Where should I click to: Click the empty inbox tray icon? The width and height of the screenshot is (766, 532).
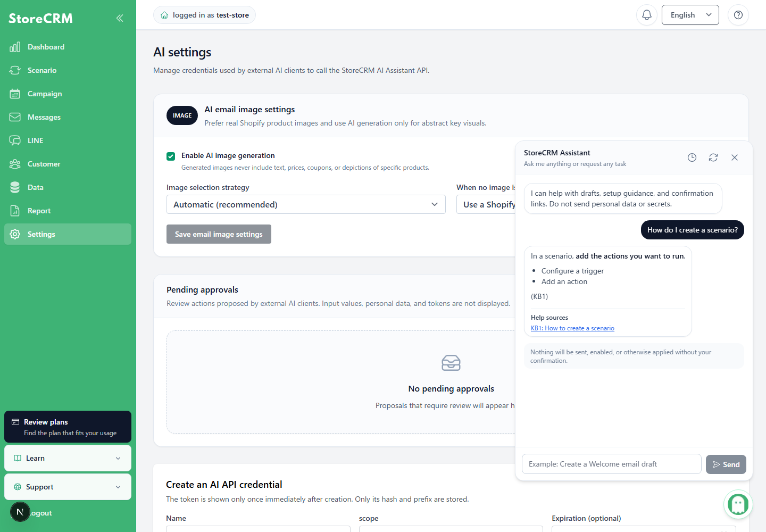[x=451, y=363]
